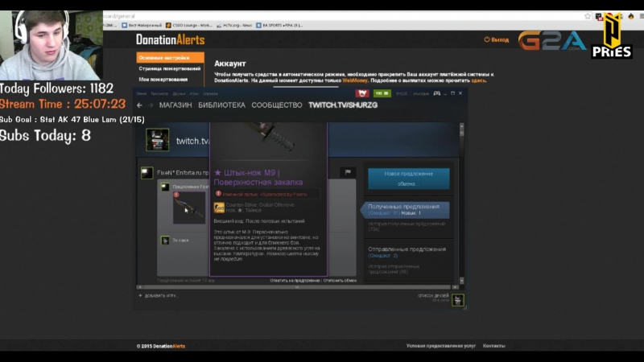Click Steam vertical scrollbar up arrow
644x362 pixels.
click(x=461, y=125)
